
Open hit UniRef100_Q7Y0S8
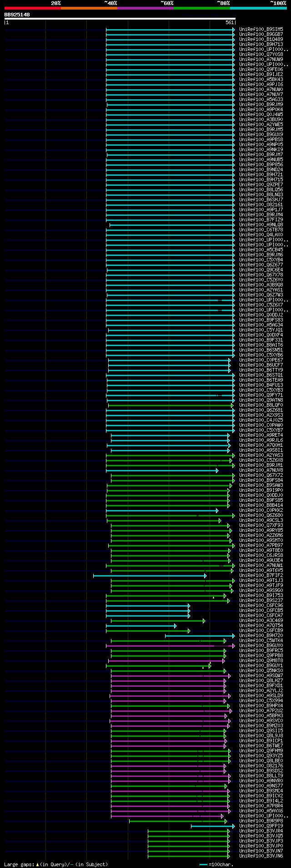261,54
